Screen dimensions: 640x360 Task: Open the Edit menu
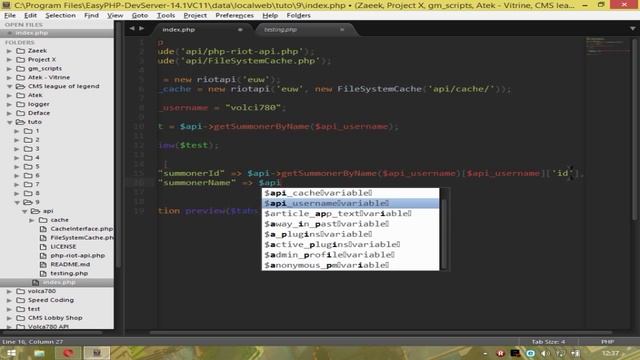click(30, 15)
